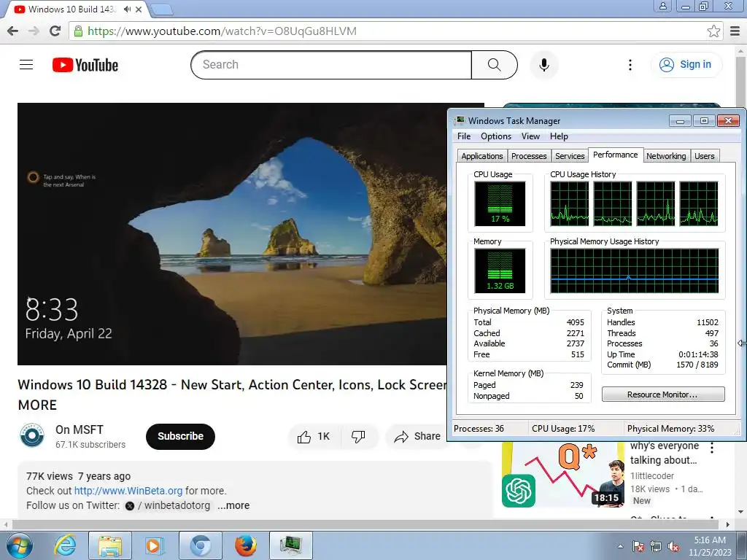Image resolution: width=747 pixels, height=560 pixels.
Task: Click the browser forward arrow
Action: [x=34, y=31]
